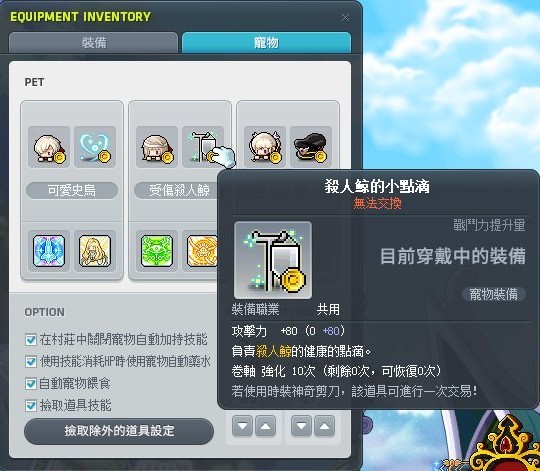Select the third pet with horns icon
The width and height of the screenshot is (540, 471).
[x=265, y=147]
